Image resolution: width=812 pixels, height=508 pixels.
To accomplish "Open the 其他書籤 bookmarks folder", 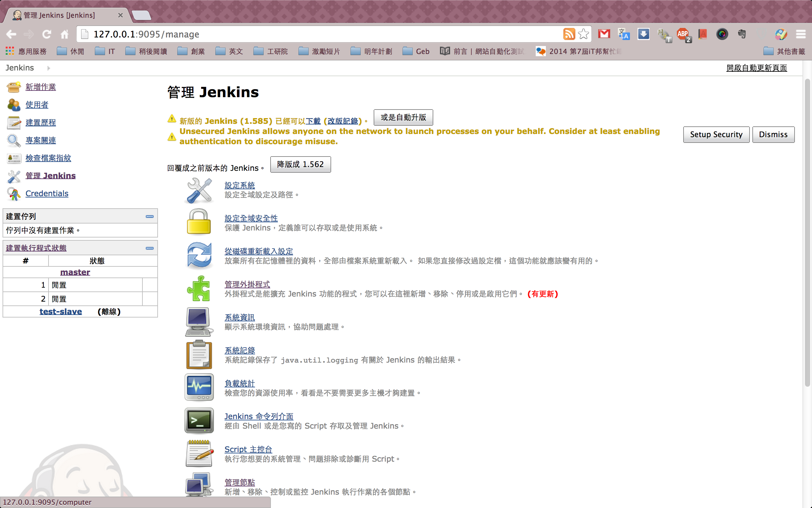I will point(784,51).
